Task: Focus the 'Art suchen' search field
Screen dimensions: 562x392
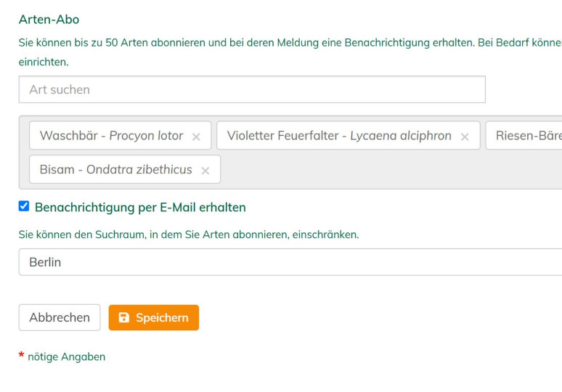Action: tap(251, 89)
